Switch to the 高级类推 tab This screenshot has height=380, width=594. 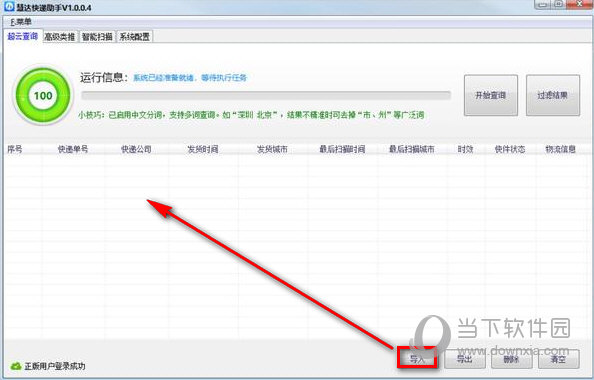coord(59,37)
